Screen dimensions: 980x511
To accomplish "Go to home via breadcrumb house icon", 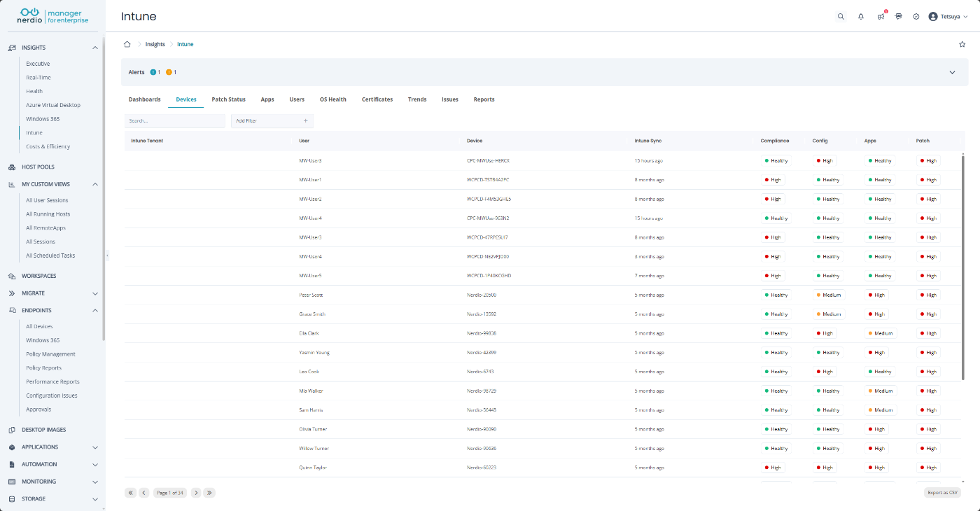I will pos(127,44).
